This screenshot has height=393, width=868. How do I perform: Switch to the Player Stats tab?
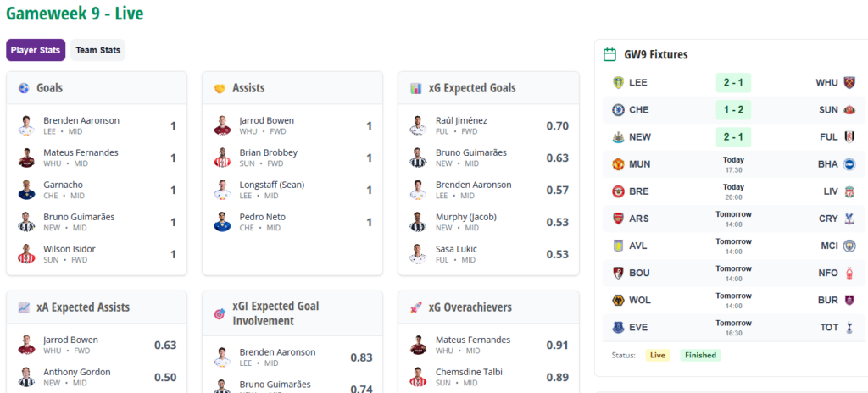(x=36, y=50)
